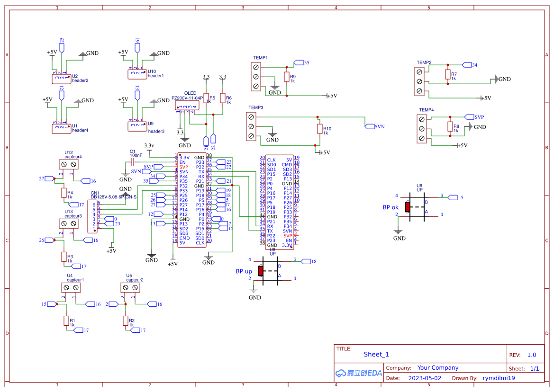554x392 pixels.
Task: Select the Sheet_1 title text
Action: click(x=376, y=354)
